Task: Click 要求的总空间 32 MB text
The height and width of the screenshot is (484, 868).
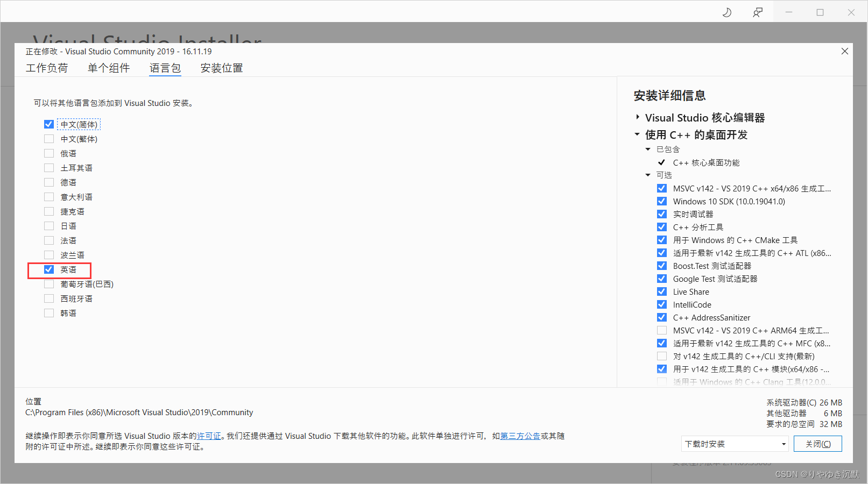Action: 804,424
